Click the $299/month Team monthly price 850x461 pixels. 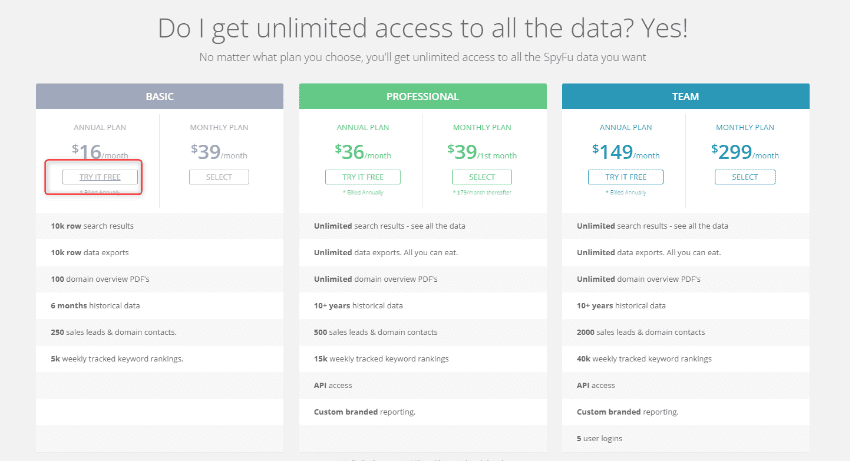(x=745, y=152)
